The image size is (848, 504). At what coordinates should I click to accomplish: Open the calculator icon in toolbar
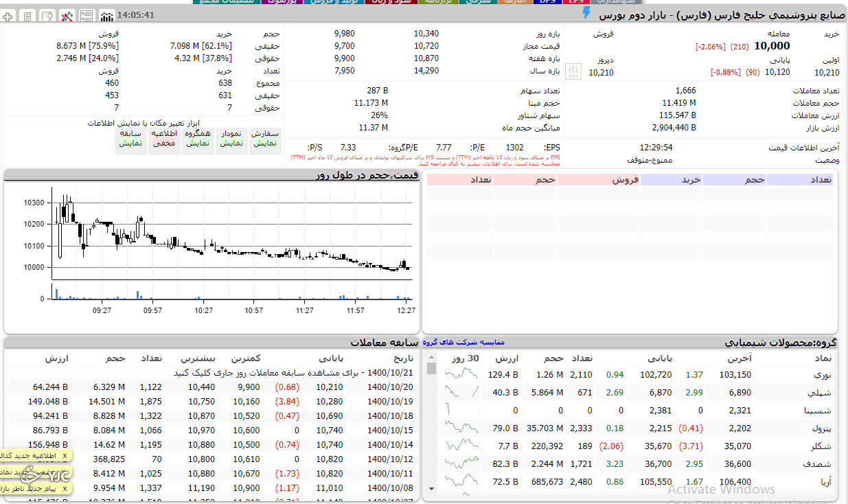tap(27, 16)
